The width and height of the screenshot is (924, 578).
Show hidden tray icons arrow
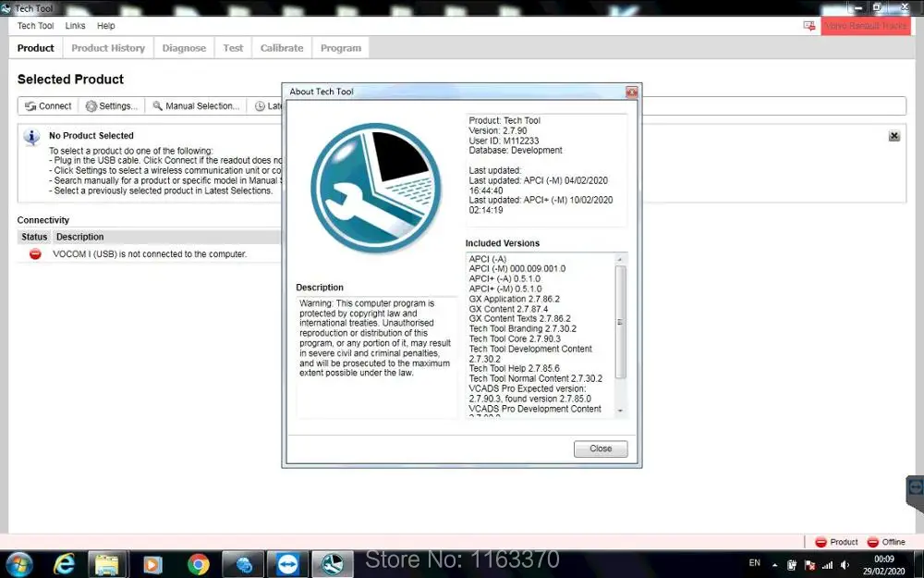click(x=774, y=565)
